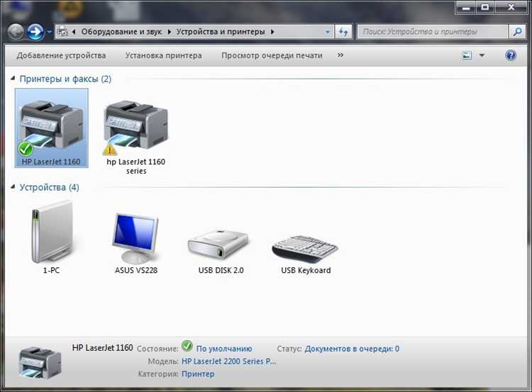Collapse the Принтеры и факсы group
532x392 pixels.
tap(13, 79)
